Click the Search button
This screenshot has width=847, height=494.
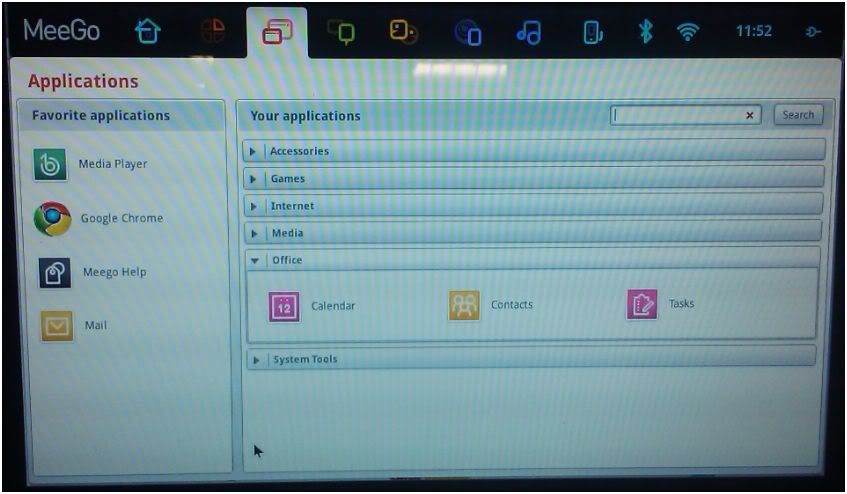[798, 114]
